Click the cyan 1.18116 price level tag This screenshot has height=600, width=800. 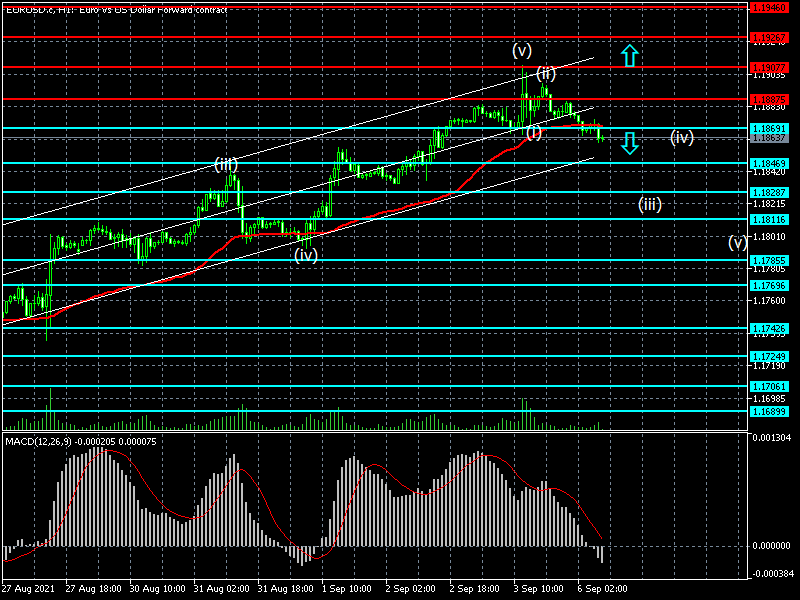(770, 219)
